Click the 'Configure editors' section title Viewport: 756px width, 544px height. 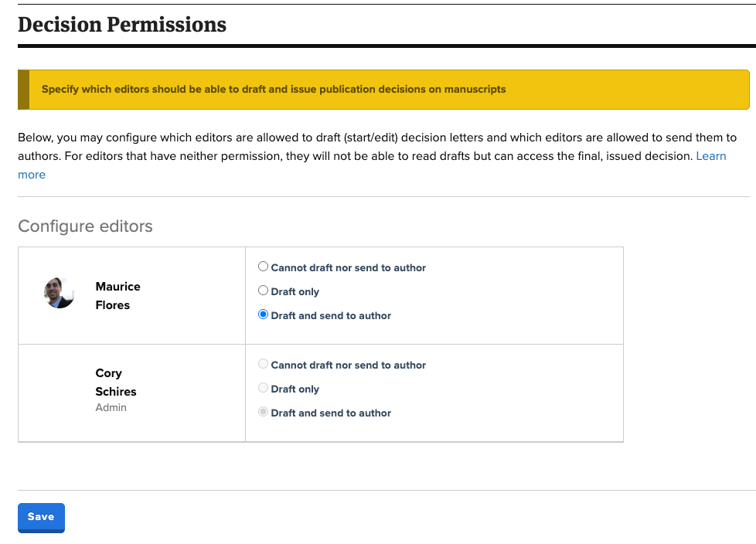pos(85,226)
